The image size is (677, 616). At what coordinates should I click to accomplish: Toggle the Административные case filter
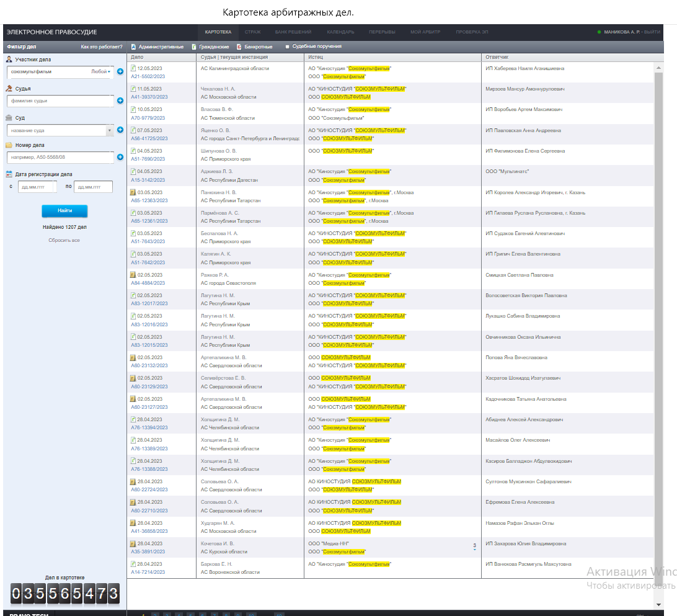tap(157, 47)
